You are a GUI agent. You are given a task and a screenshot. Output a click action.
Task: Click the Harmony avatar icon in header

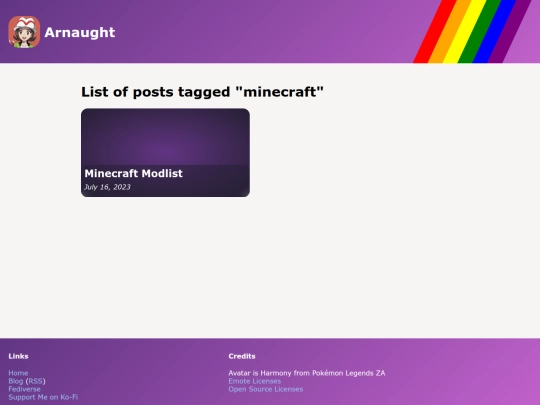click(x=24, y=32)
